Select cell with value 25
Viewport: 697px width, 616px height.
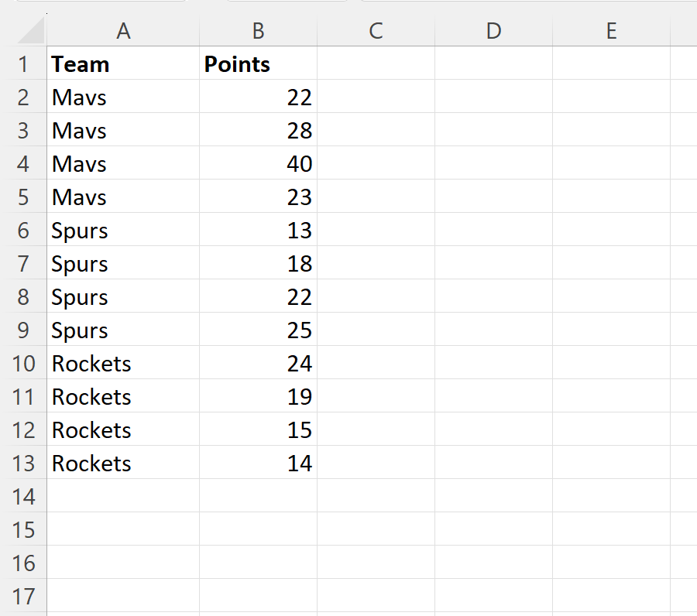tap(258, 330)
